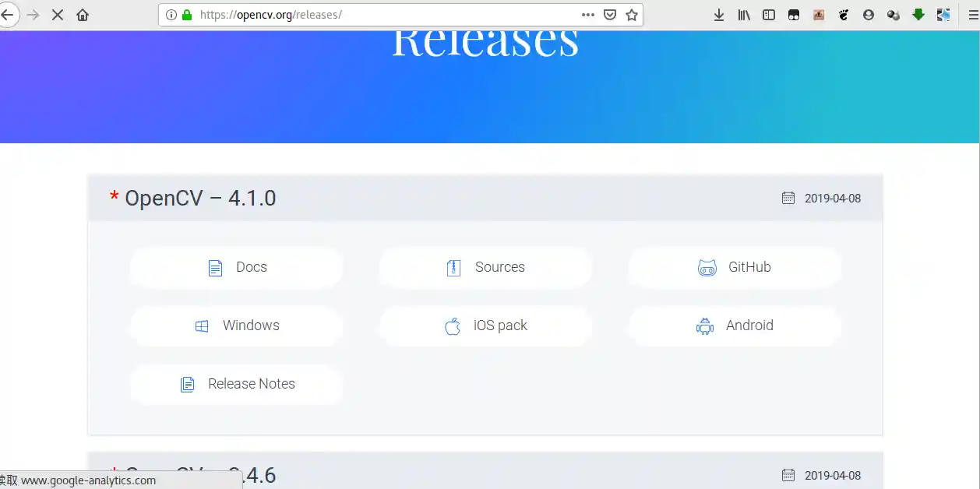This screenshot has height=489, width=980.
Task: Go to the browser home page
Action: (83, 15)
